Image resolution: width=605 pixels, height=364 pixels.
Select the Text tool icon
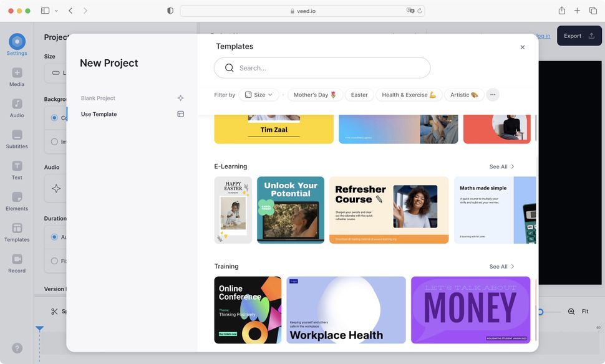tap(17, 166)
